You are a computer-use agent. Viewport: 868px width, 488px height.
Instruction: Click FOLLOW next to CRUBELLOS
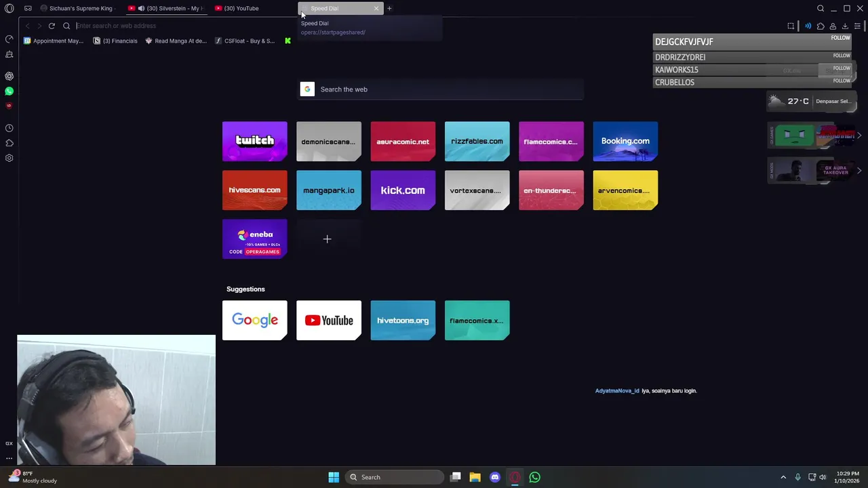pos(842,81)
